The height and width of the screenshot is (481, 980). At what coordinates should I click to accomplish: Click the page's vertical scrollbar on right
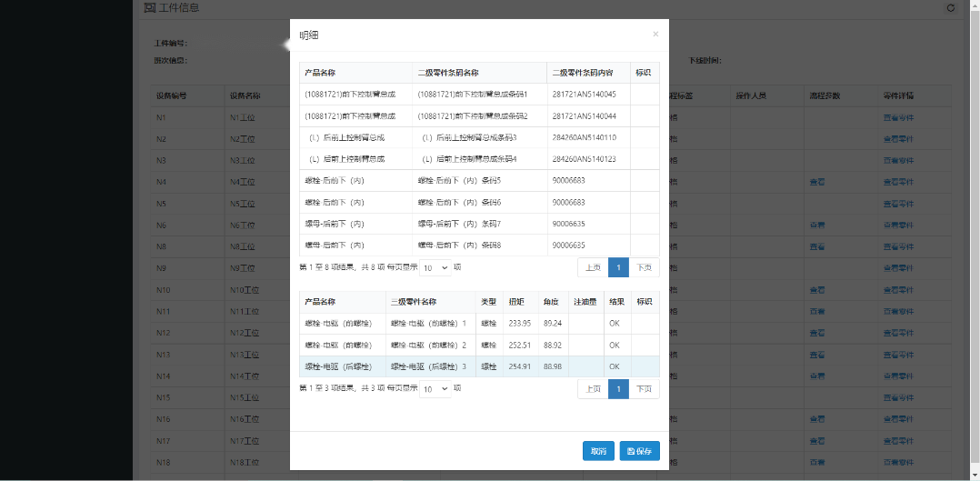[975, 236]
